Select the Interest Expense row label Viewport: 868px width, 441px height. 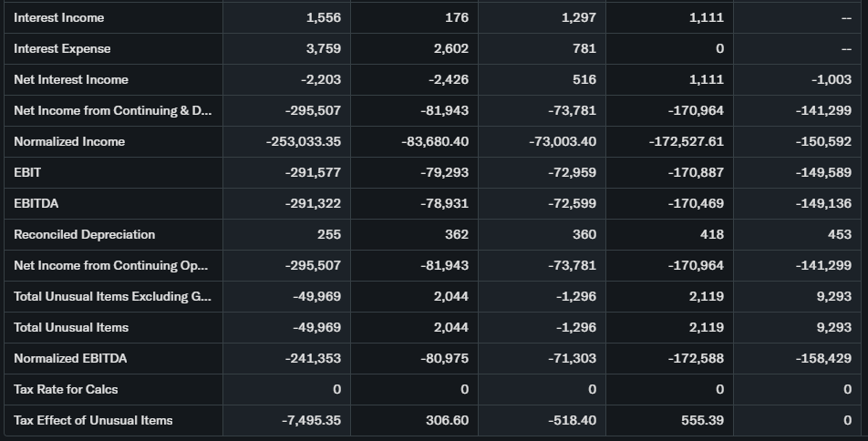62,49
